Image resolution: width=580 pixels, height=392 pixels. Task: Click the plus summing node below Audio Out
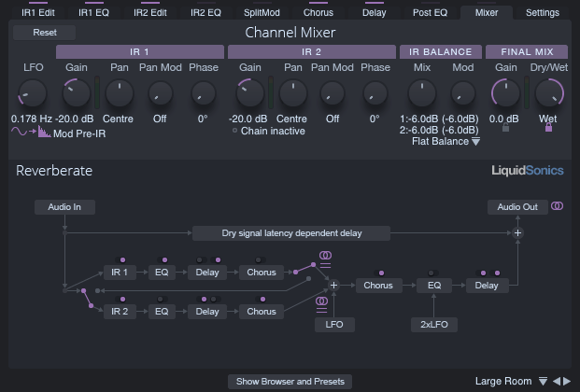[x=517, y=233]
